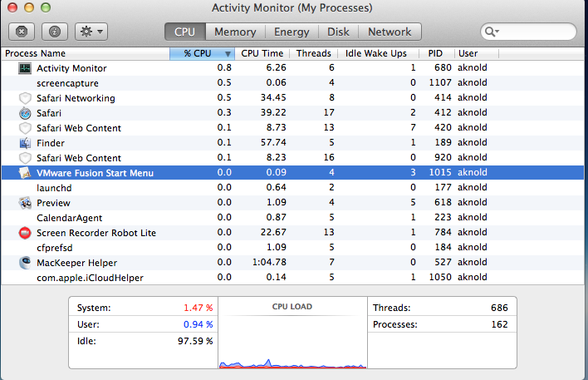Click the shield icon for PID 920
This screenshot has height=380, width=588.
tap(25, 158)
